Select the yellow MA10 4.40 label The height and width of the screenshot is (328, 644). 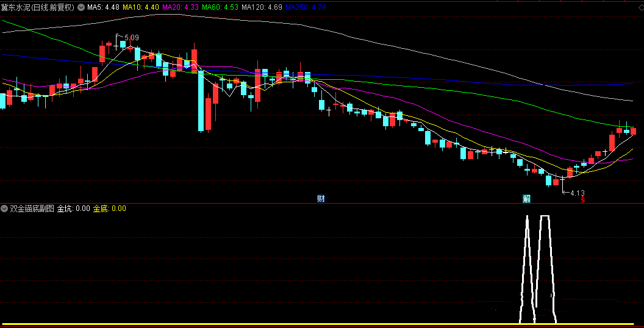pyautogui.click(x=140, y=8)
